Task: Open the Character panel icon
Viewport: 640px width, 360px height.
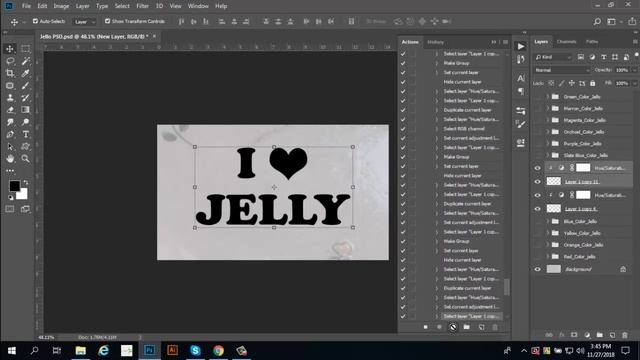Action: (x=521, y=78)
